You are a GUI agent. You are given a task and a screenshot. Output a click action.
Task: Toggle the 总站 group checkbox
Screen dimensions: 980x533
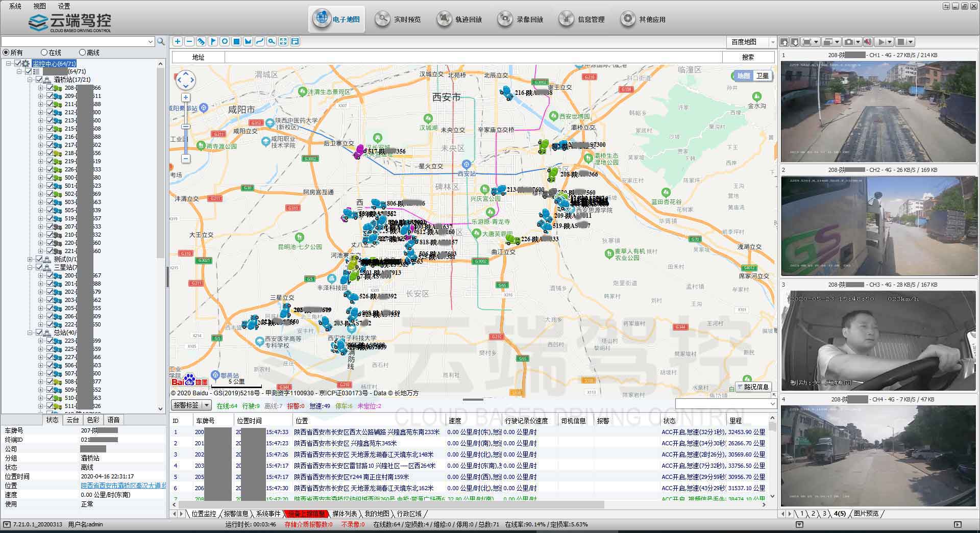pyautogui.click(x=39, y=333)
